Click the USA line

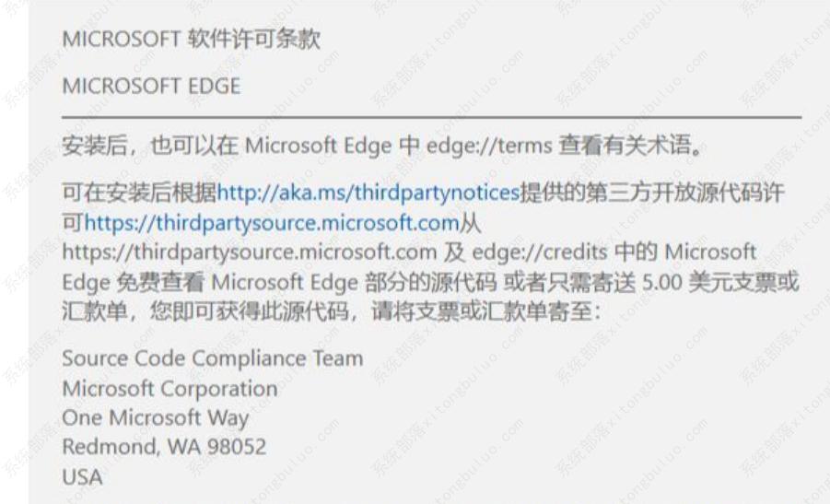[x=82, y=477]
